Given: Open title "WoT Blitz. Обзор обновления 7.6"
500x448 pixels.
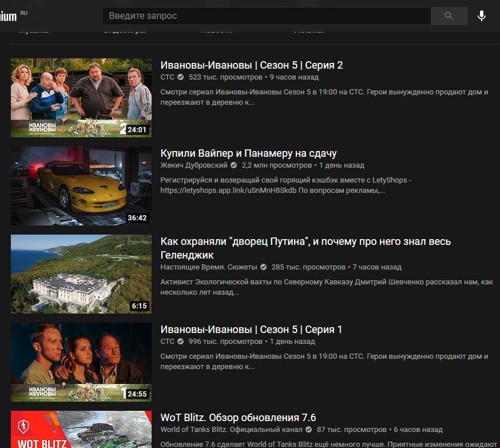Looking at the screenshot, I should pyautogui.click(x=238, y=417).
